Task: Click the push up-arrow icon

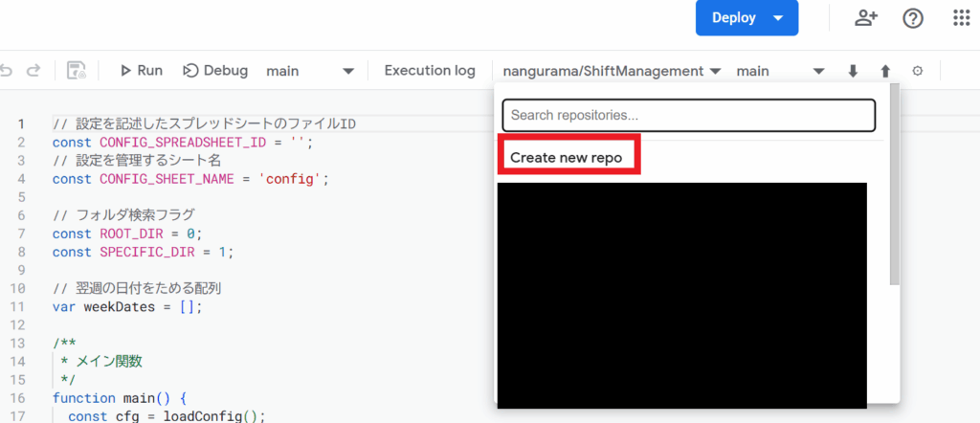Action: (x=885, y=71)
